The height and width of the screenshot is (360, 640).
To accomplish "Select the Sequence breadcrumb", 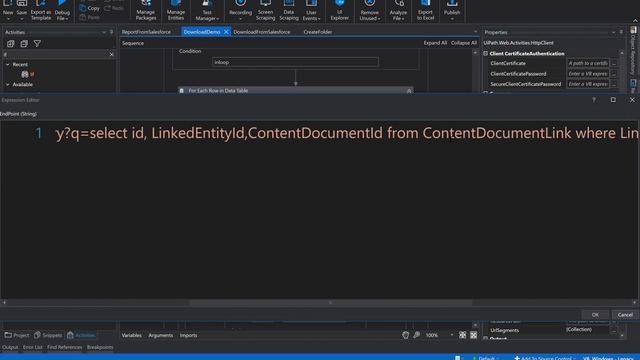I will pos(133,43).
